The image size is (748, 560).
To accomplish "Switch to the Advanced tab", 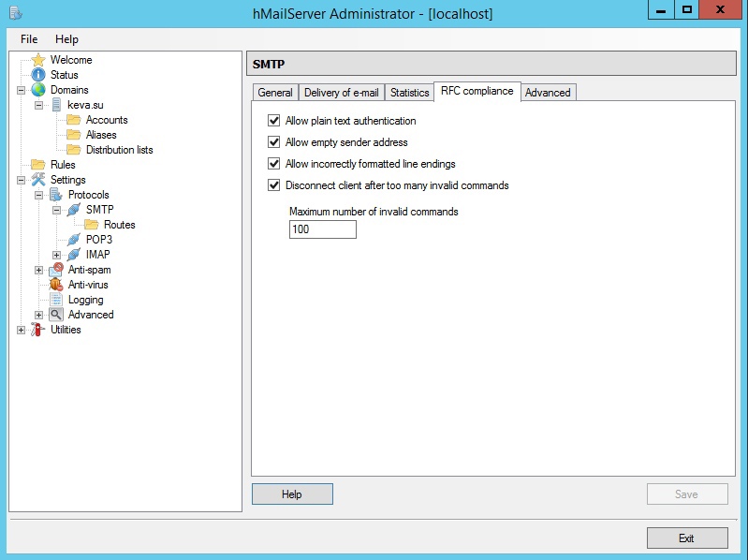I will pyautogui.click(x=548, y=93).
